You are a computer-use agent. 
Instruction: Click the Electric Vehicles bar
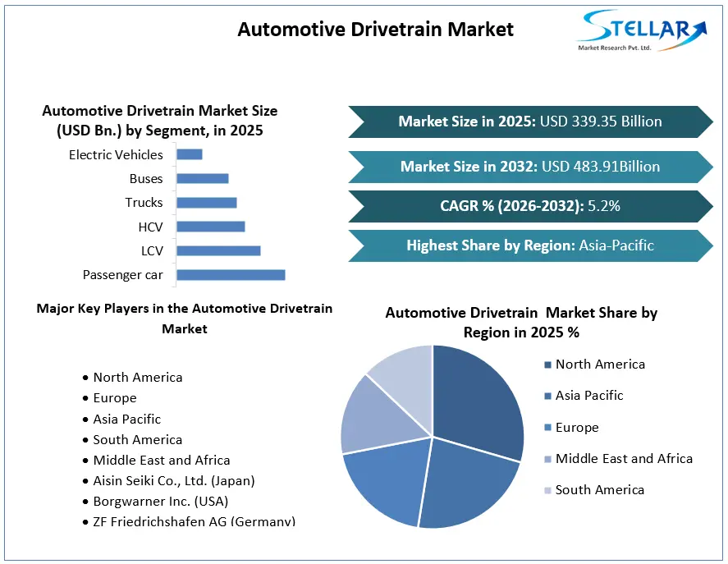[190, 154]
